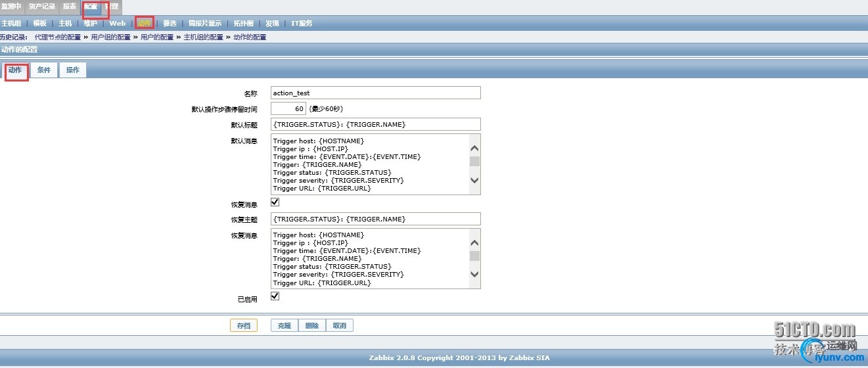Click the 恢复主题 input field
This screenshot has width=868, height=368.
pos(376,219)
